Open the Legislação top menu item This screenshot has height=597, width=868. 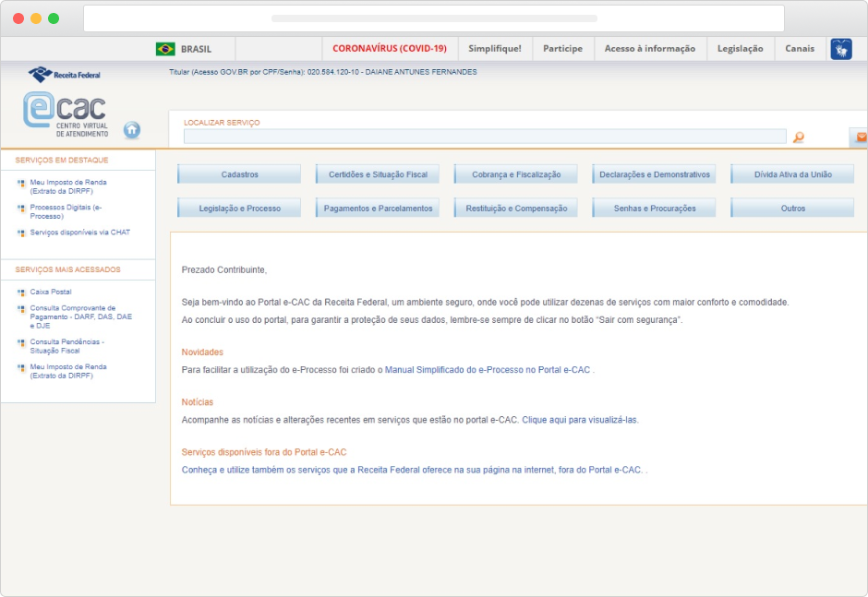[741, 49]
